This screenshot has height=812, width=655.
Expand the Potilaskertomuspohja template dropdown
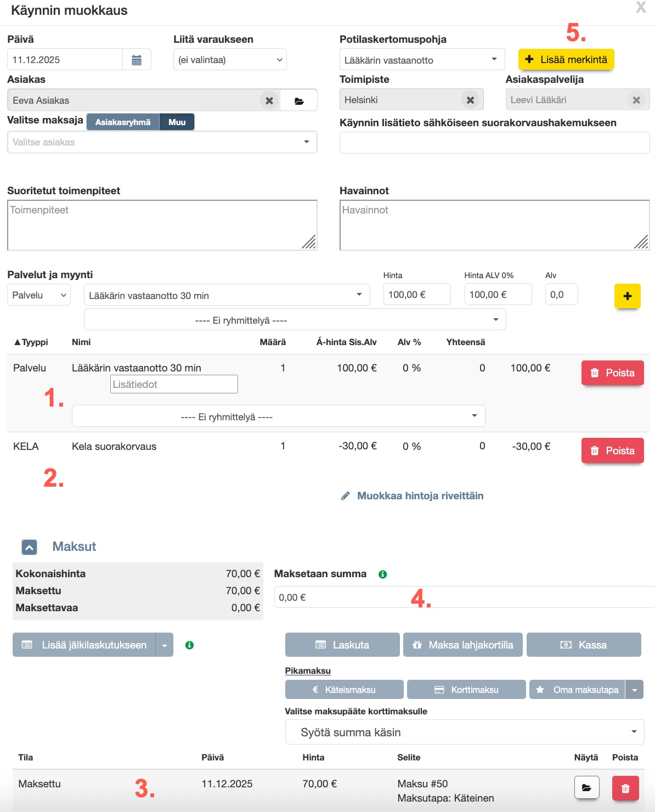point(421,60)
